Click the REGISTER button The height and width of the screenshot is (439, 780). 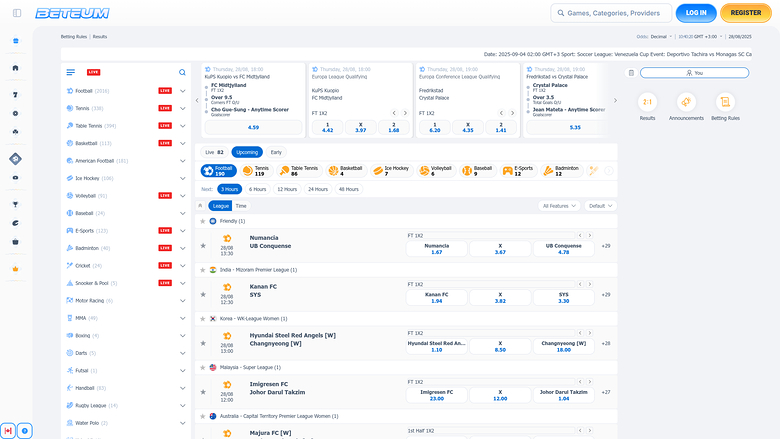click(x=746, y=13)
